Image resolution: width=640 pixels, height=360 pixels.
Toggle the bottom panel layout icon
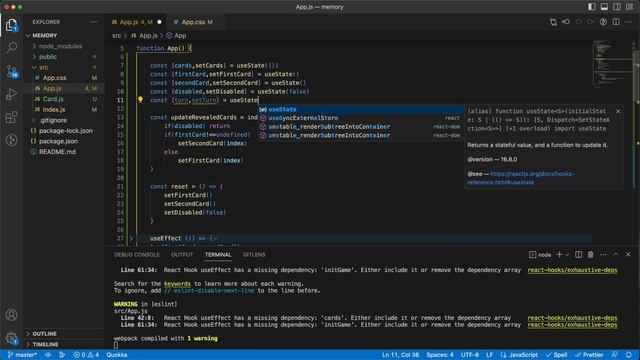604,7
